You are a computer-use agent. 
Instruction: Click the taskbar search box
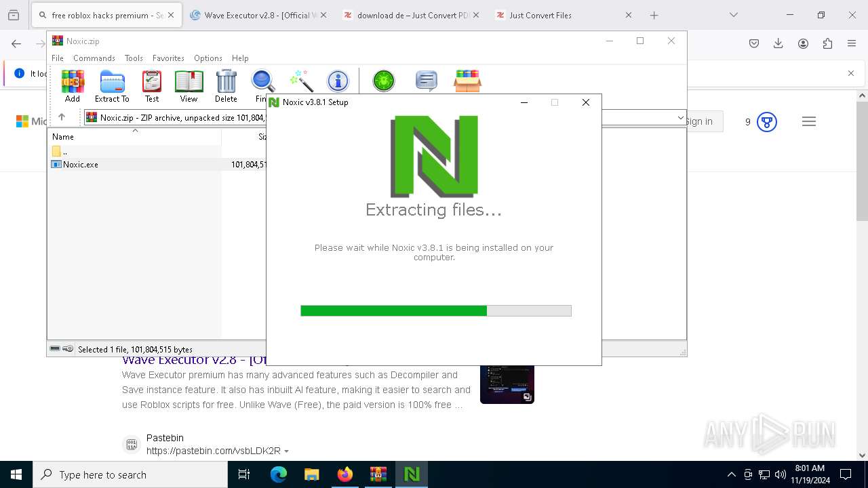(x=130, y=474)
